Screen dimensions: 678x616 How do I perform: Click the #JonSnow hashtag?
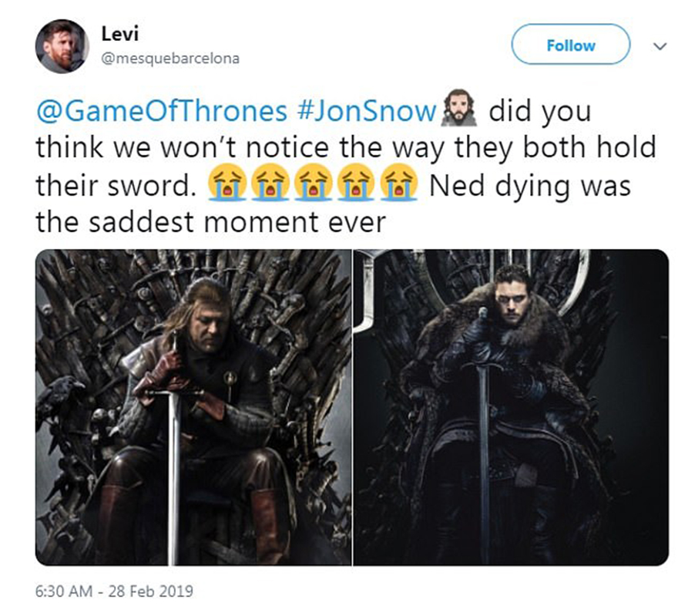(365, 112)
